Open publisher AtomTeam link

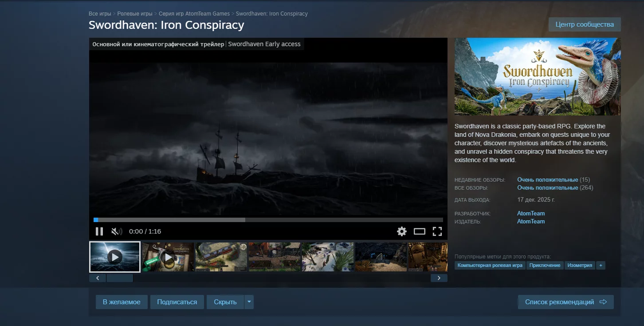point(531,222)
